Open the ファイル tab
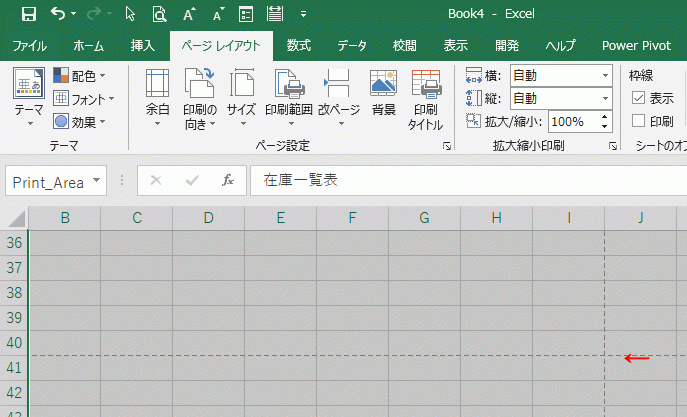The height and width of the screenshot is (417, 687). point(29,46)
